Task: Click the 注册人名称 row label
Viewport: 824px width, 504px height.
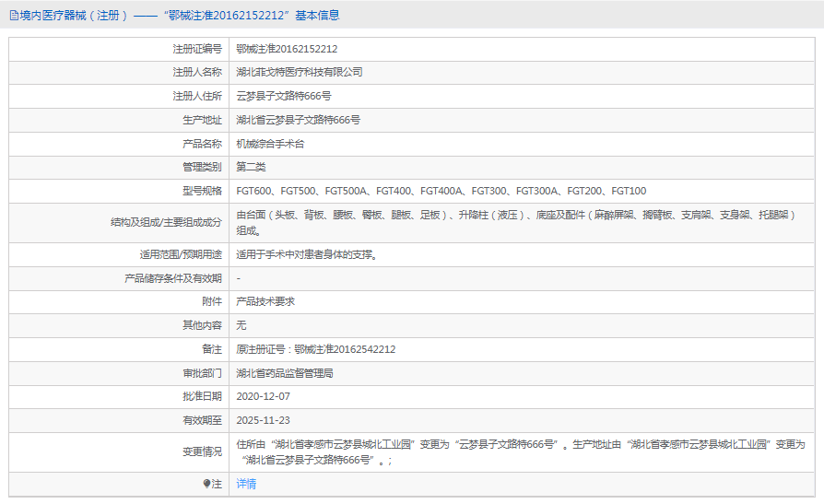Action: pyautogui.click(x=197, y=73)
